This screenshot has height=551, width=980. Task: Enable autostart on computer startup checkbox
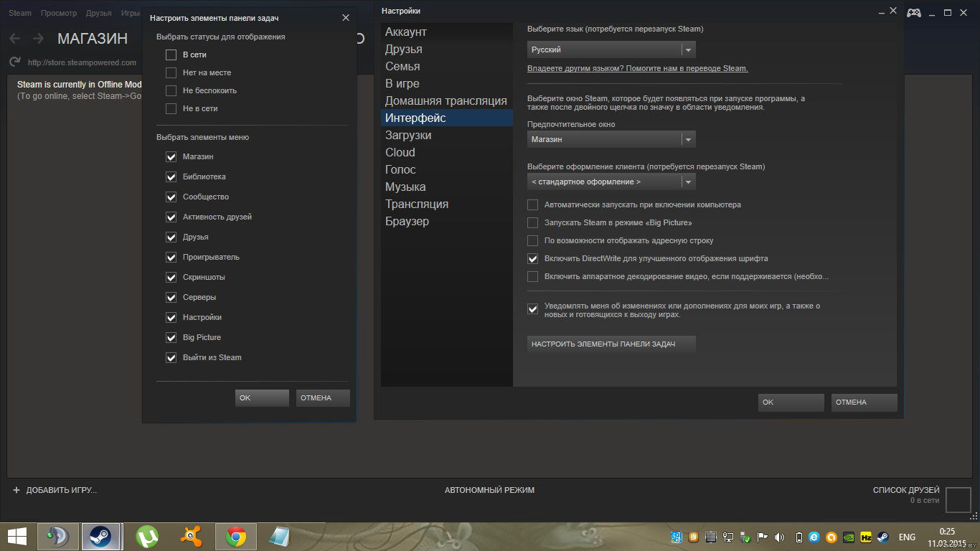pyautogui.click(x=532, y=204)
